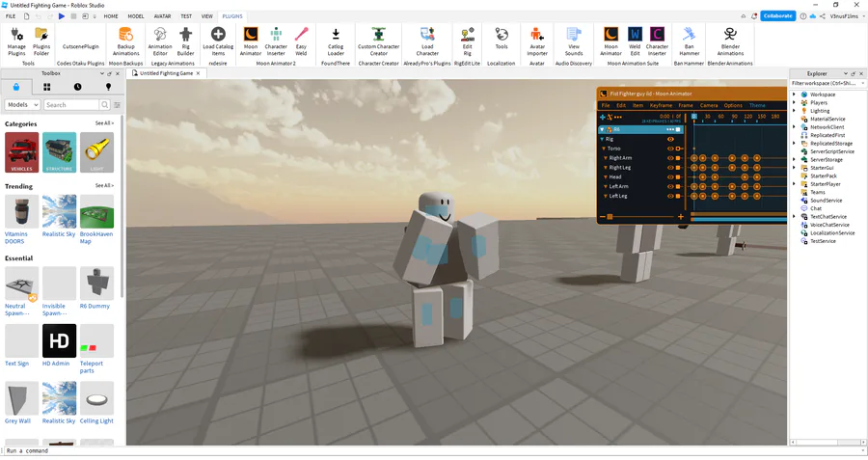868x460 pixels.
Task: Click Load Catalog Items plugin
Action: click(218, 41)
